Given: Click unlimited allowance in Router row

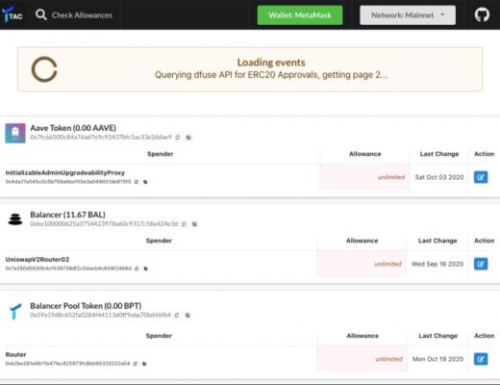Looking at the screenshot, I should 389,359.
